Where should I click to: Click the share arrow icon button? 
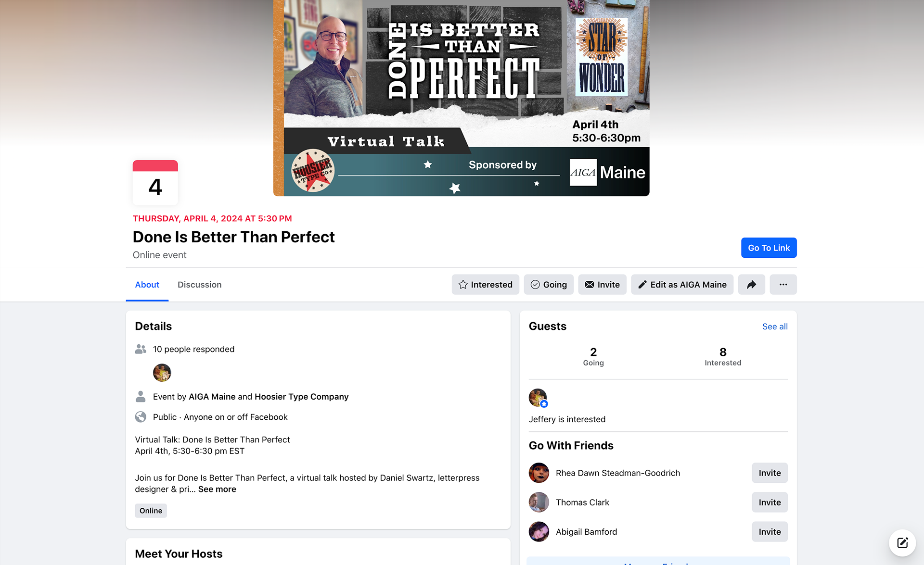click(x=751, y=285)
